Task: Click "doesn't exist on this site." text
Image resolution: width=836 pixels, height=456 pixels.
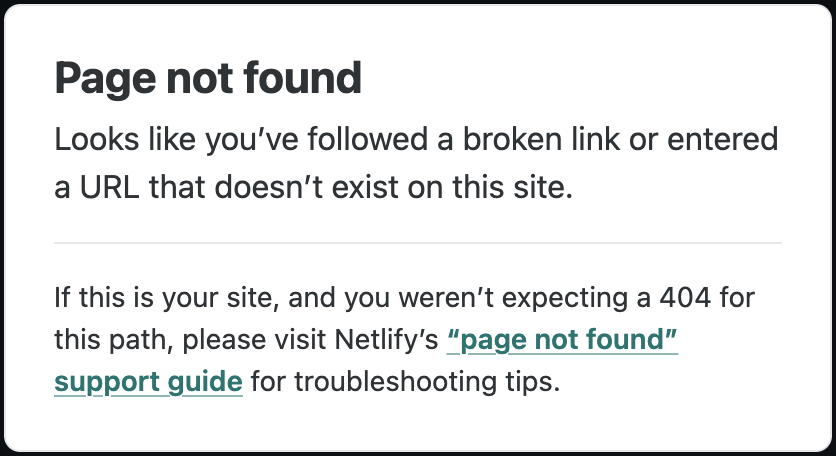Action: click(393, 188)
